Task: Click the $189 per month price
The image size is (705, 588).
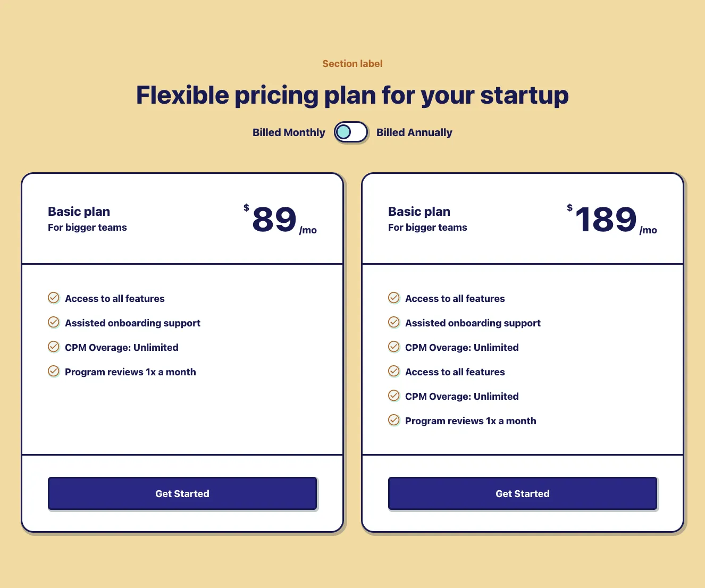Action: tap(606, 220)
